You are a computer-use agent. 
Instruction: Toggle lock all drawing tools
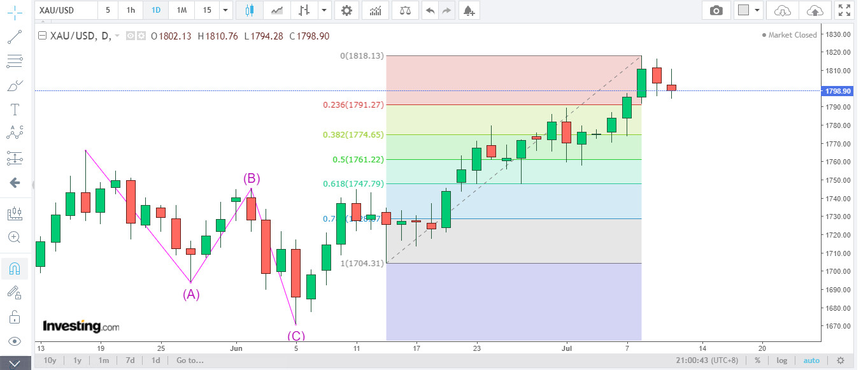tap(14, 317)
